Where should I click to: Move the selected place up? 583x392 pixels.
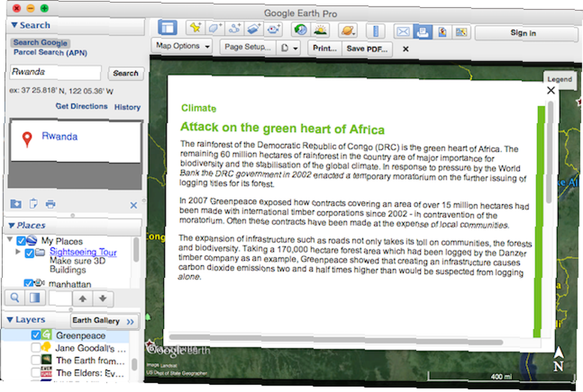82,298
